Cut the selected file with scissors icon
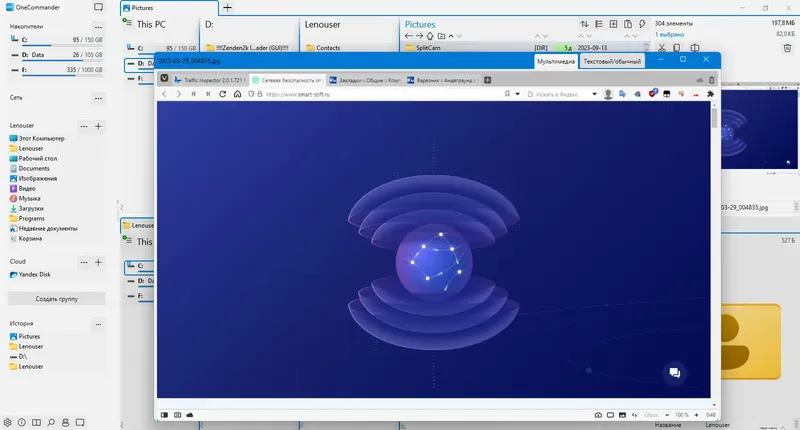The width and height of the screenshot is (800, 430). 662,47
